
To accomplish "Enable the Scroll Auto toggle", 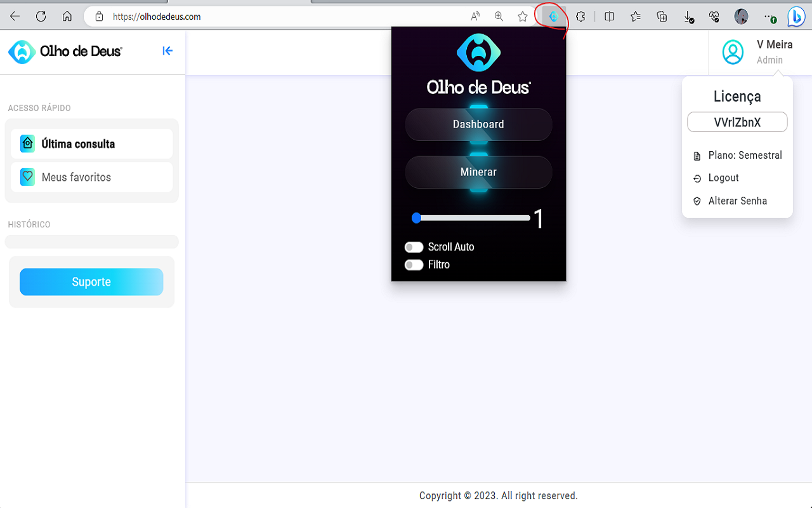I will click(414, 247).
